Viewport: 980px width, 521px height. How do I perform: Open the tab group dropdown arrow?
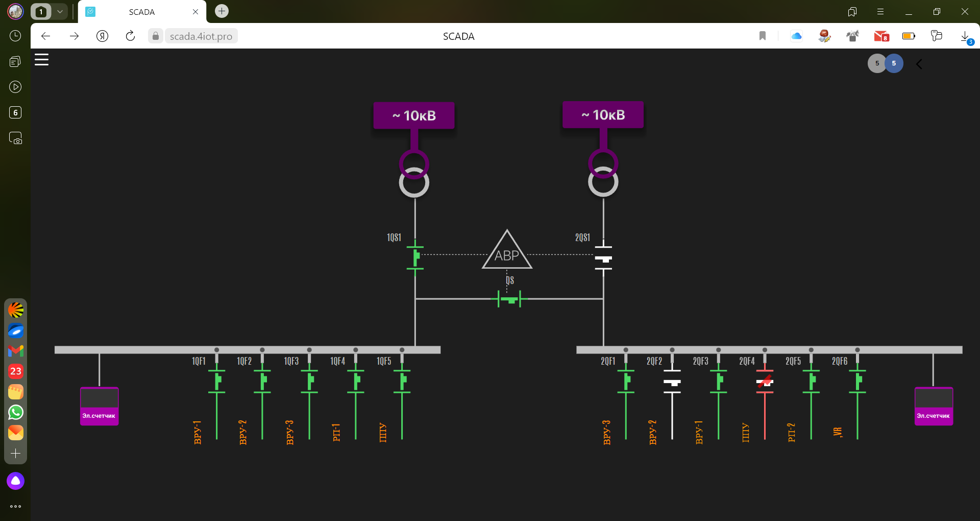60,11
